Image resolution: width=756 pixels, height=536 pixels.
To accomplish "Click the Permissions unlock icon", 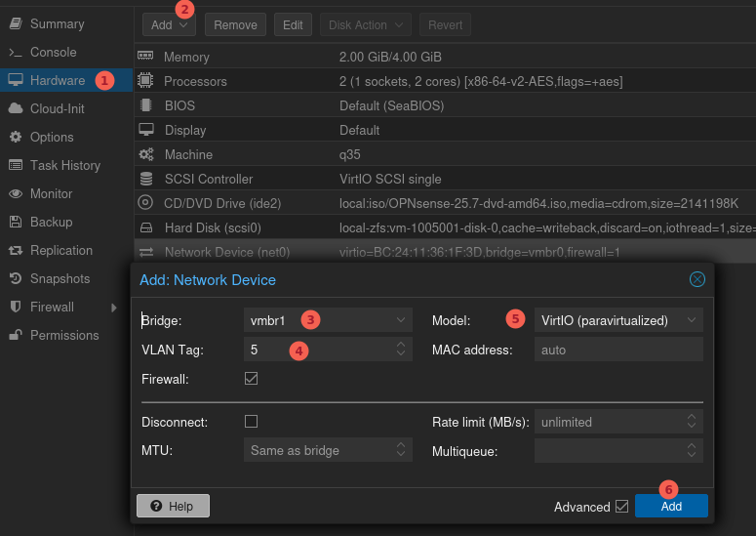I will (15, 335).
